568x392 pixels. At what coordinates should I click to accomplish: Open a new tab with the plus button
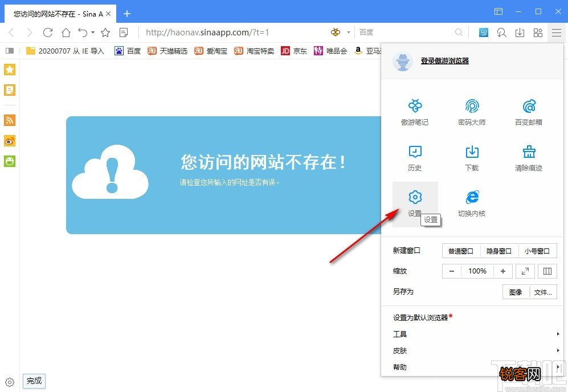[x=127, y=14]
